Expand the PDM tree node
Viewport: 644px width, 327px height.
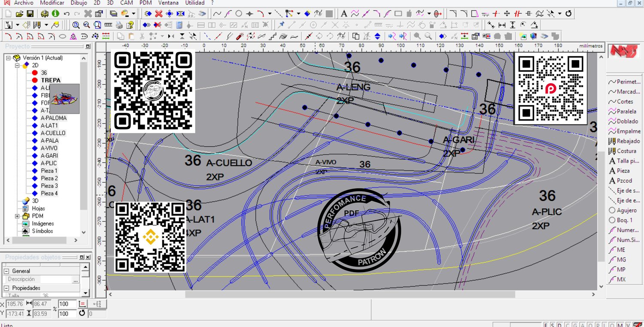click(17, 216)
